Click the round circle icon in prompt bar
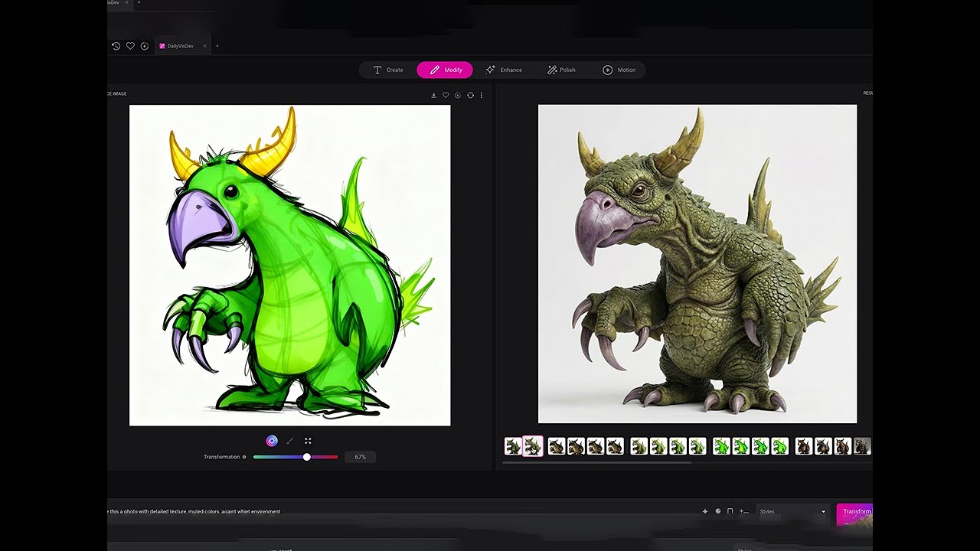The width and height of the screenshot is (980, 551). (x=717, y=511)
